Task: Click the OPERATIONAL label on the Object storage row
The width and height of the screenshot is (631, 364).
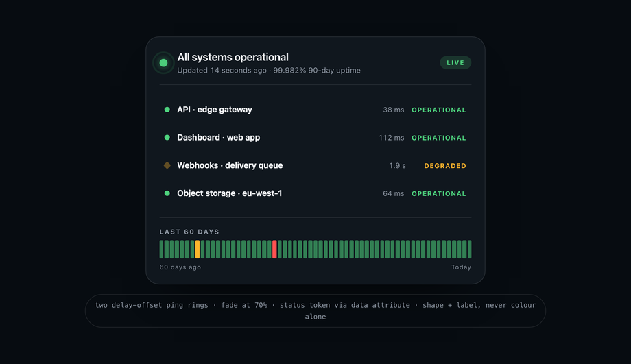Action: point(439,193)
